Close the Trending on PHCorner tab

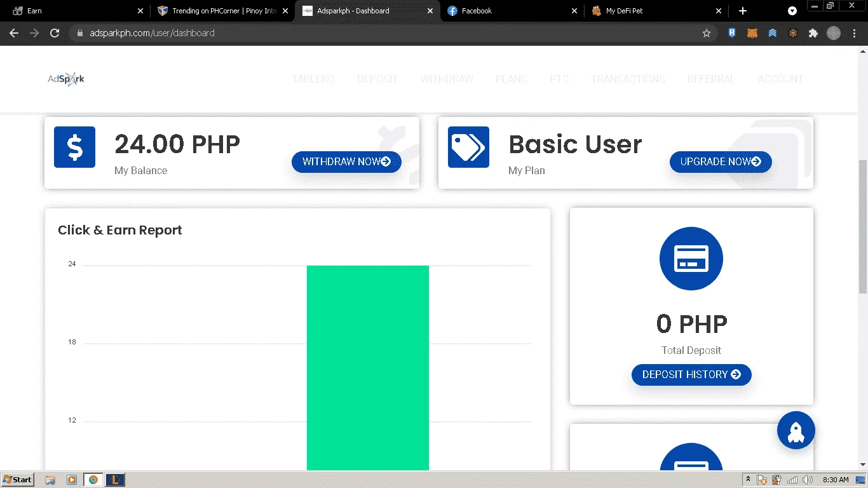pos(285,11)
